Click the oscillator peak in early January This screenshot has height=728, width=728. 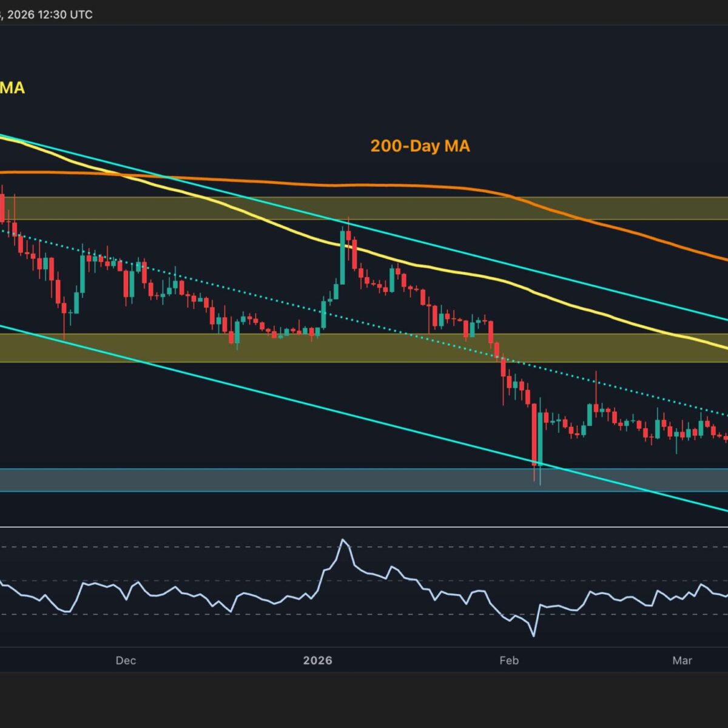[x=344, y=540]
